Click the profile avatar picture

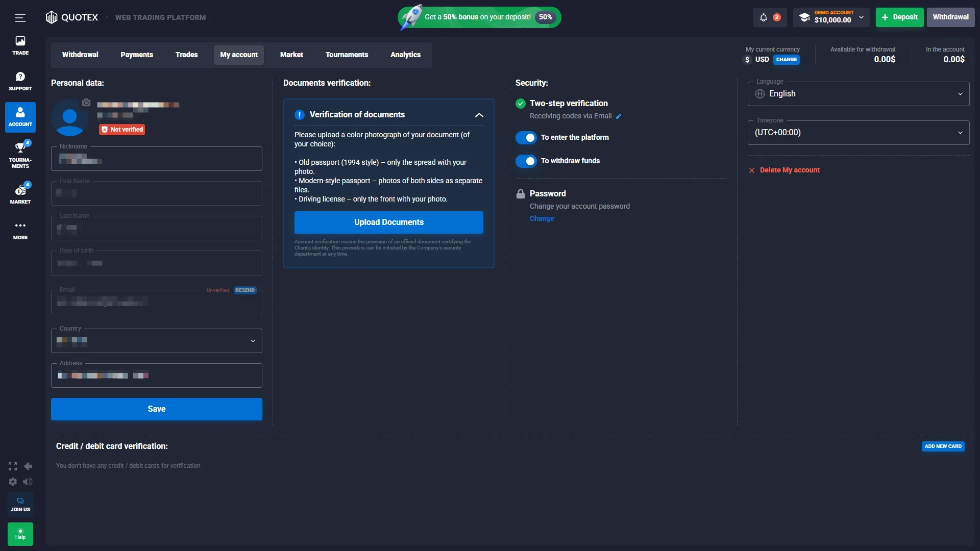coord(70,117)
